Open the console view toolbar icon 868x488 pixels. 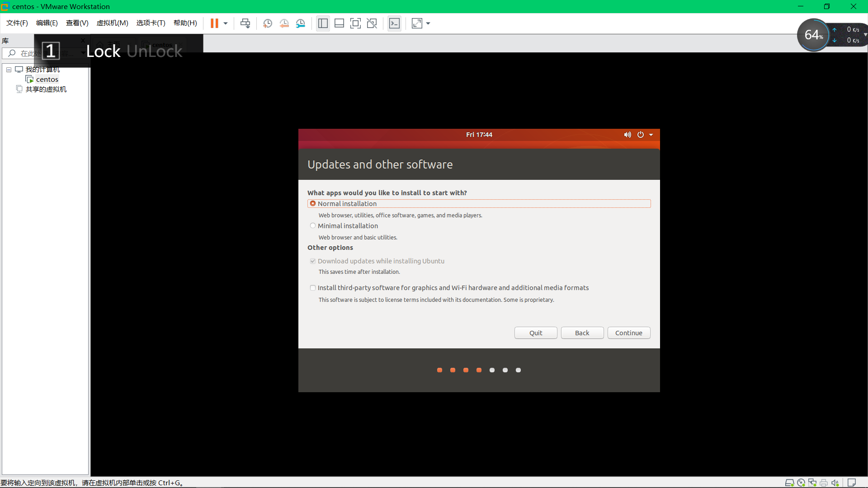[394, 23]
